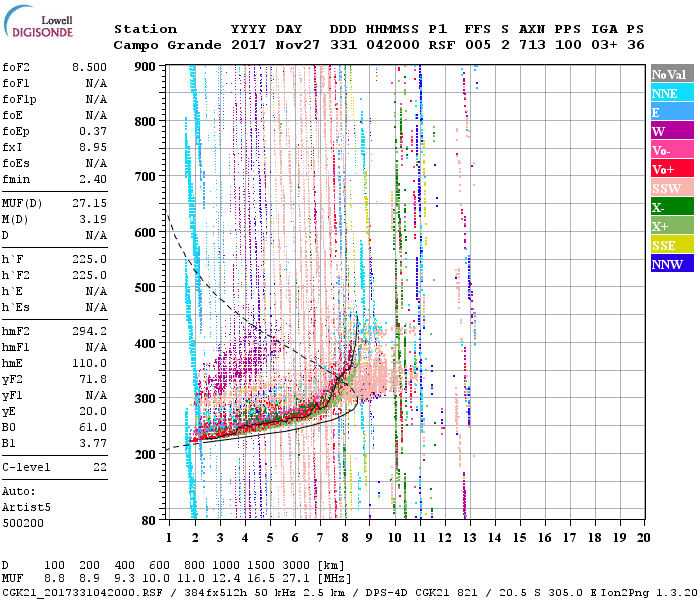The image size is (700, 600).
Task: Pick the purple W legend entry
Action: (x=671, y=131)
